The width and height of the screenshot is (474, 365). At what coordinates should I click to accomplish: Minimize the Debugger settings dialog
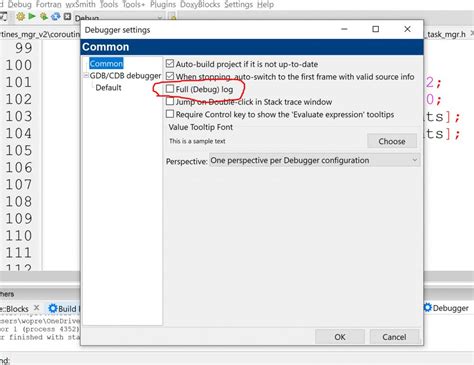344,29
